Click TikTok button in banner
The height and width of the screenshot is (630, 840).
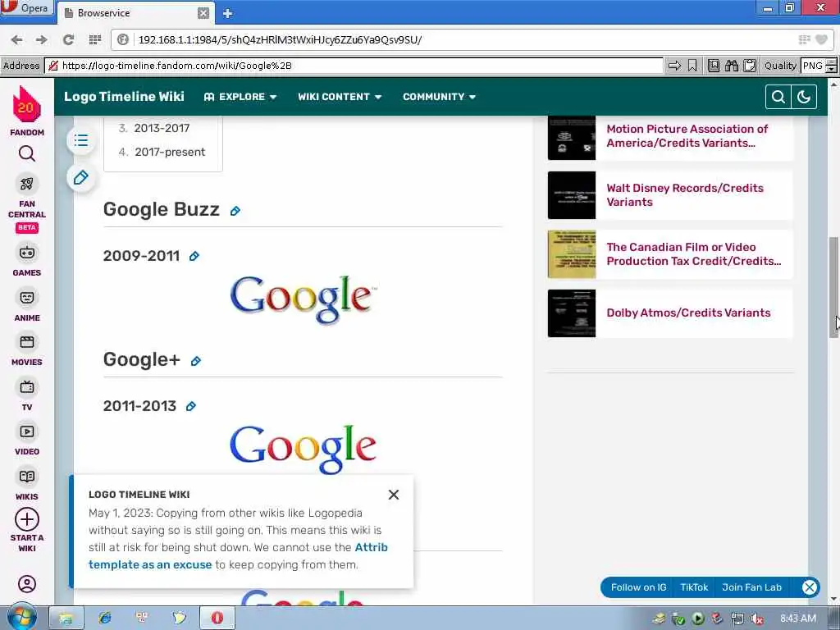(x=694, y=587)
